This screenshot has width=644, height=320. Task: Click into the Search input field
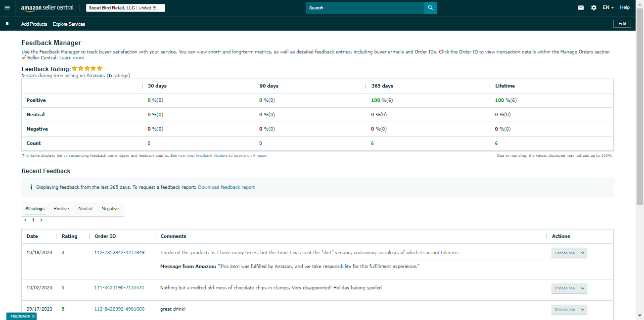pyautogui.click(x=365, y=8)
